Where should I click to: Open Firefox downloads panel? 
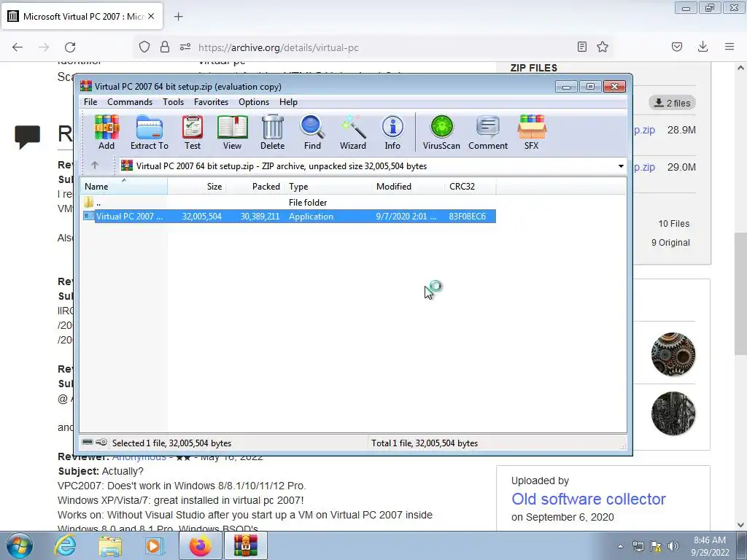[703, 47]
